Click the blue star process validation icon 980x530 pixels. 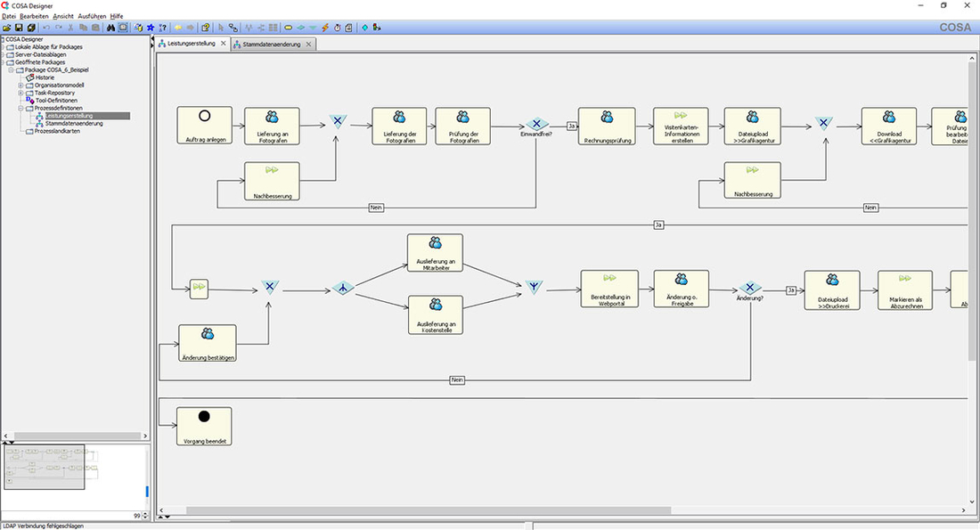[151, 28]
